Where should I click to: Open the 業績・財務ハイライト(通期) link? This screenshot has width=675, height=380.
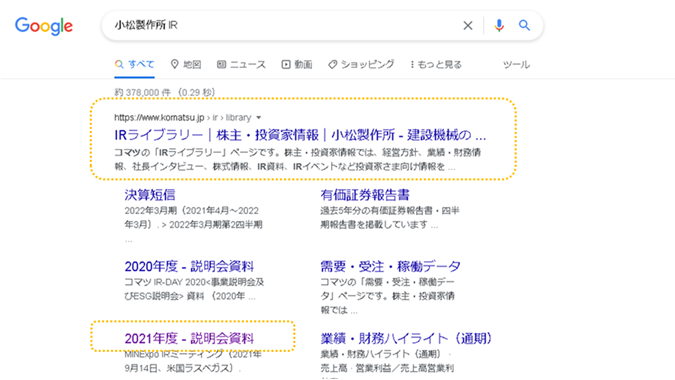[406, 338]
